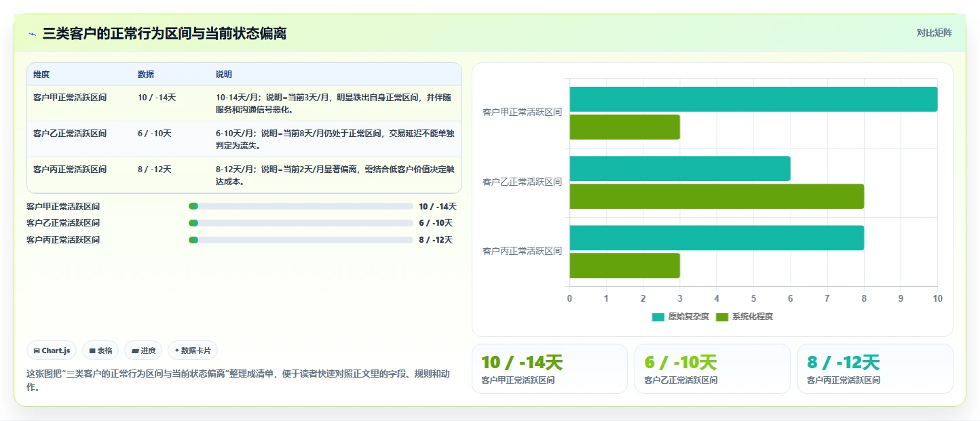The image size is (980, 421).
Task: Click chart axis label 客户丙正常活跃区间
Action: [522, 251]
